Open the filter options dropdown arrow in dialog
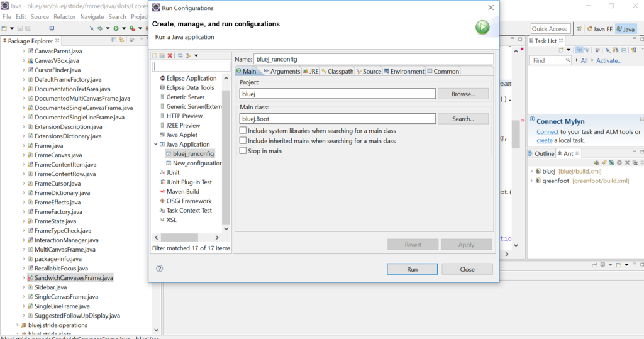Image resolution: width=644 pixels, height=339 pixels. [196, 56]
